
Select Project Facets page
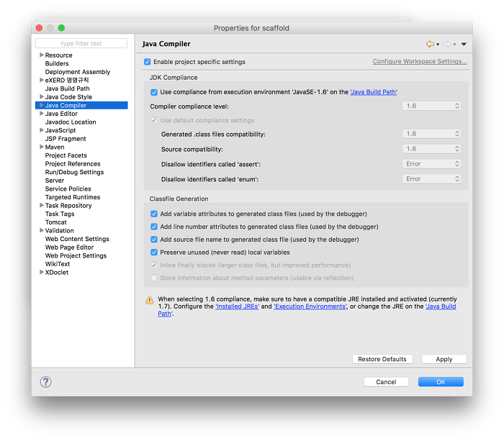coord(66,155)
